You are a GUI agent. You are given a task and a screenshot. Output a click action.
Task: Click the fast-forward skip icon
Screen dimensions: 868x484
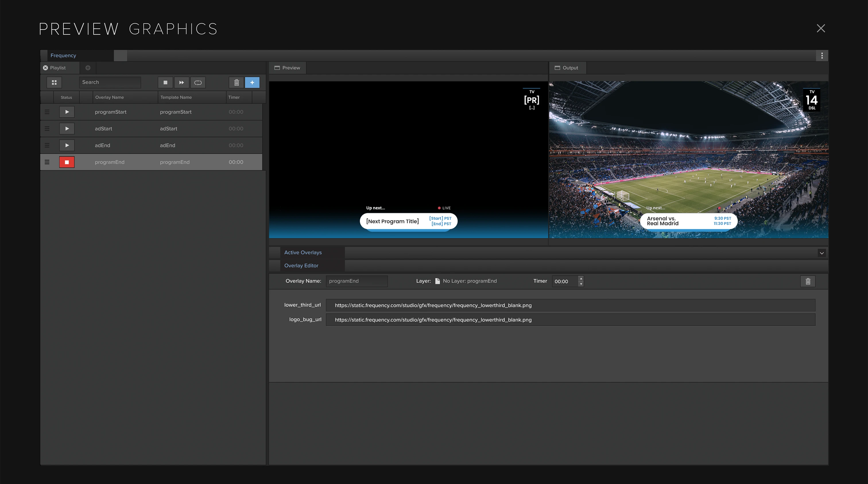tap(182, 83)
